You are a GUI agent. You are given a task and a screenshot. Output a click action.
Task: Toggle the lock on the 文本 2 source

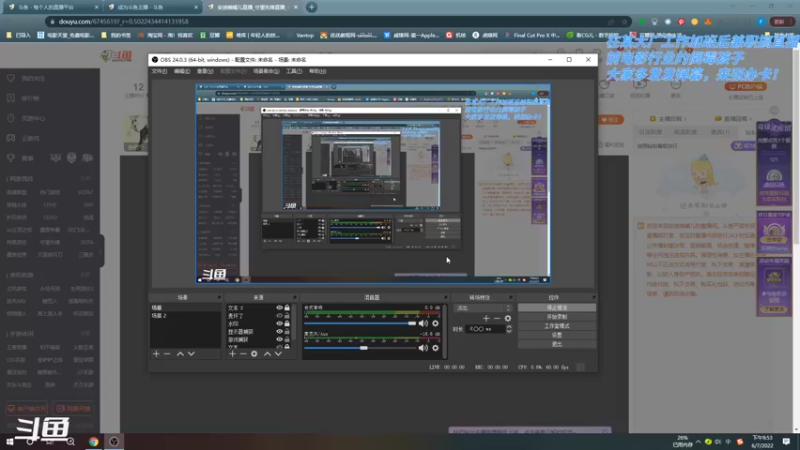pos(287,308)
